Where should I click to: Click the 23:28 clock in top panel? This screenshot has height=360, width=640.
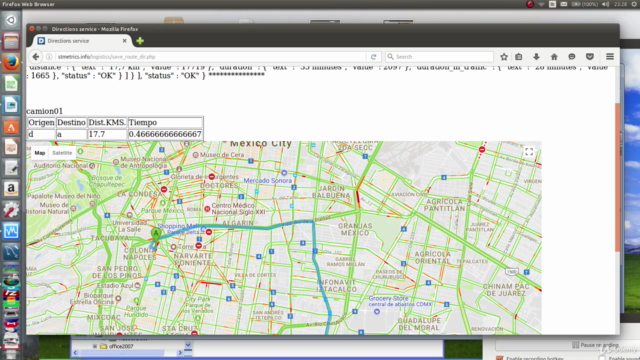621,4
